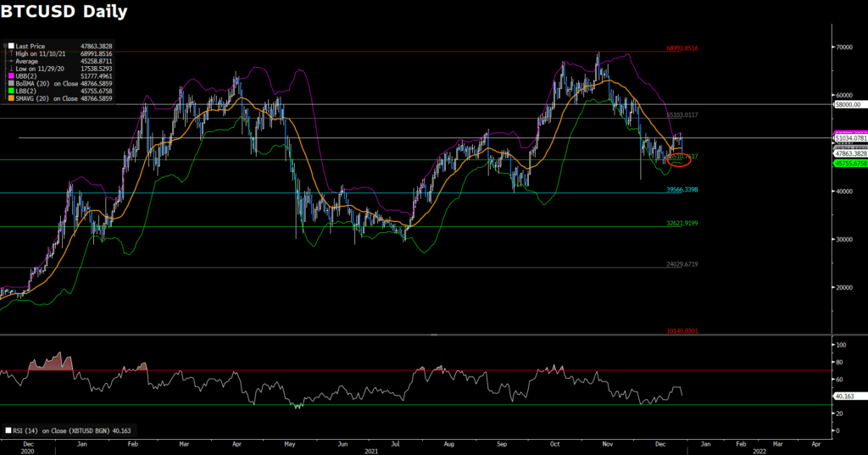Click legend value 51777.4961 for UBB(2)
Viewport: 868px width, 455px height.
tap(97, 76)
